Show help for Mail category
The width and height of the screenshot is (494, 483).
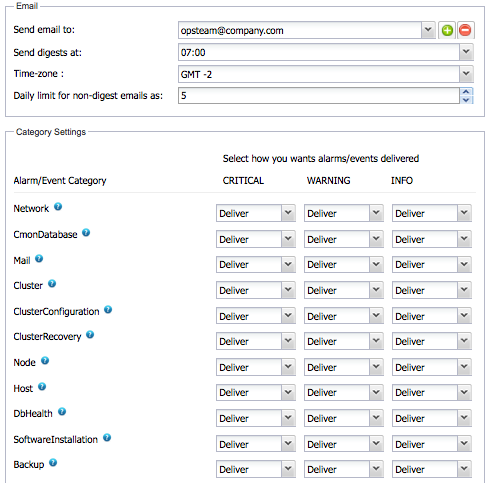[39, 259]
